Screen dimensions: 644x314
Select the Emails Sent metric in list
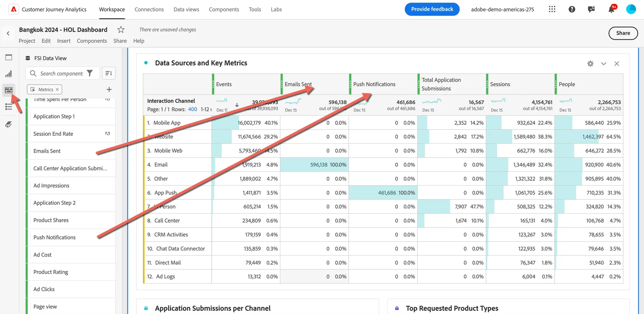tap(71, 151)
